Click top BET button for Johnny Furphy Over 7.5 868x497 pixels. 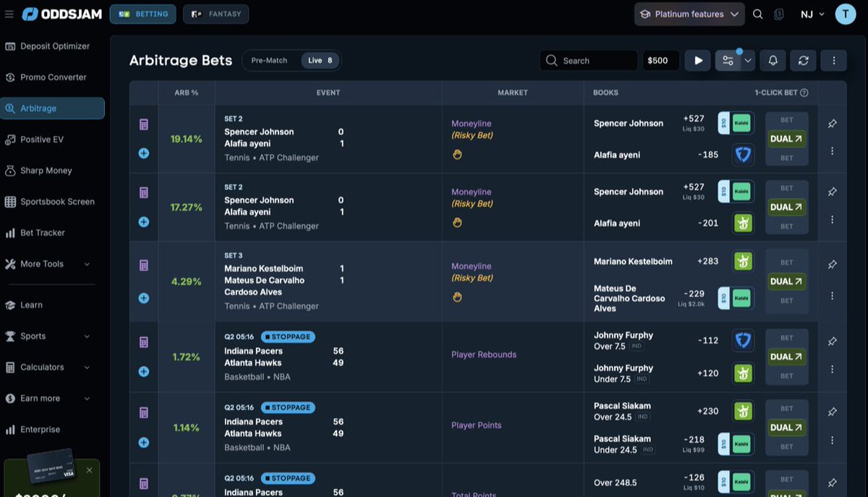pyautogui.click(x=787, y=338)
